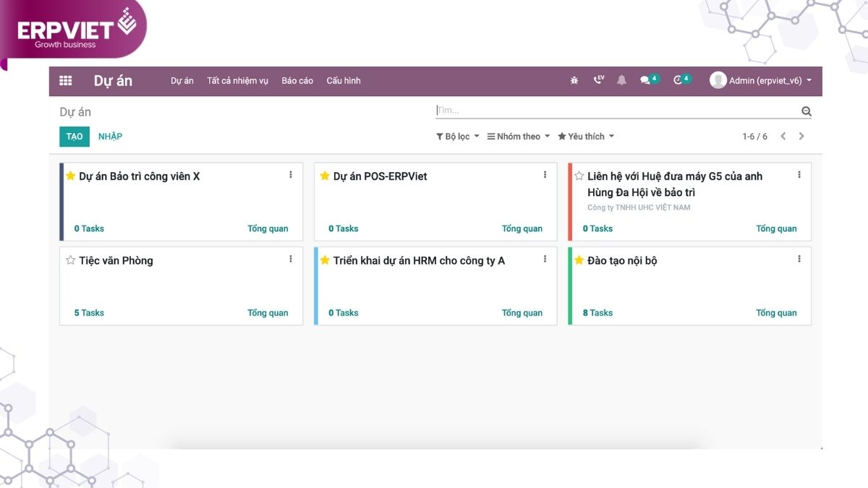The image size is (868, 488).
Task: Open the clock activities icon
Action: pyautogui.click(x=678, y=80)
